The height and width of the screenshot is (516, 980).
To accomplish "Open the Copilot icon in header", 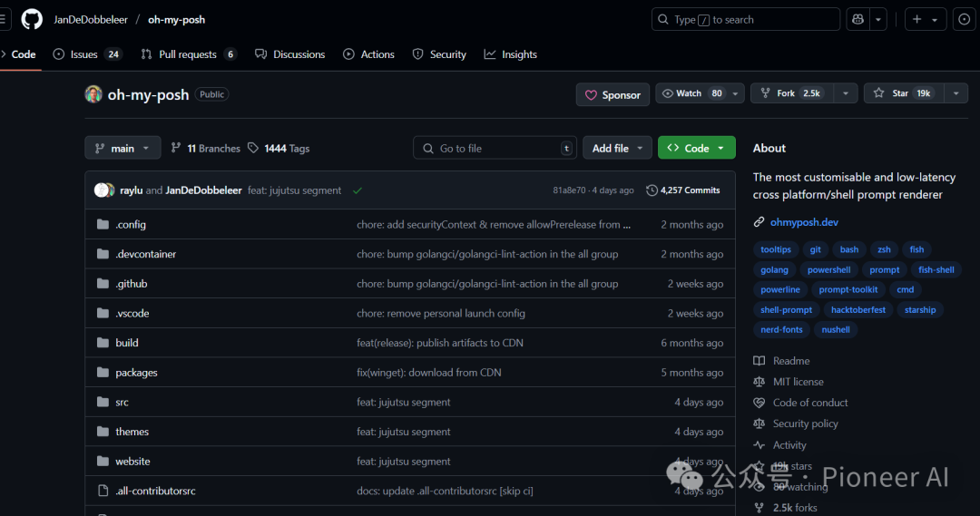I will pyautogui.click(x=857, y=19).
